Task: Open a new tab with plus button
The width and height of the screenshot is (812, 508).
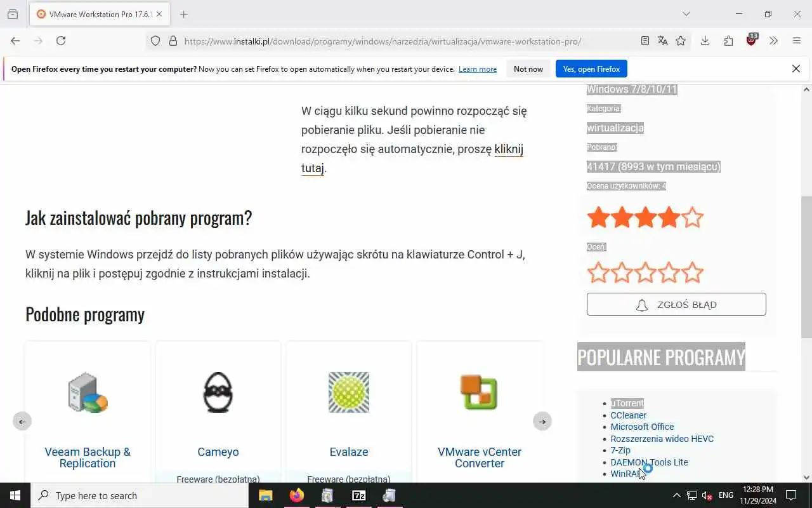Action: 183,14
